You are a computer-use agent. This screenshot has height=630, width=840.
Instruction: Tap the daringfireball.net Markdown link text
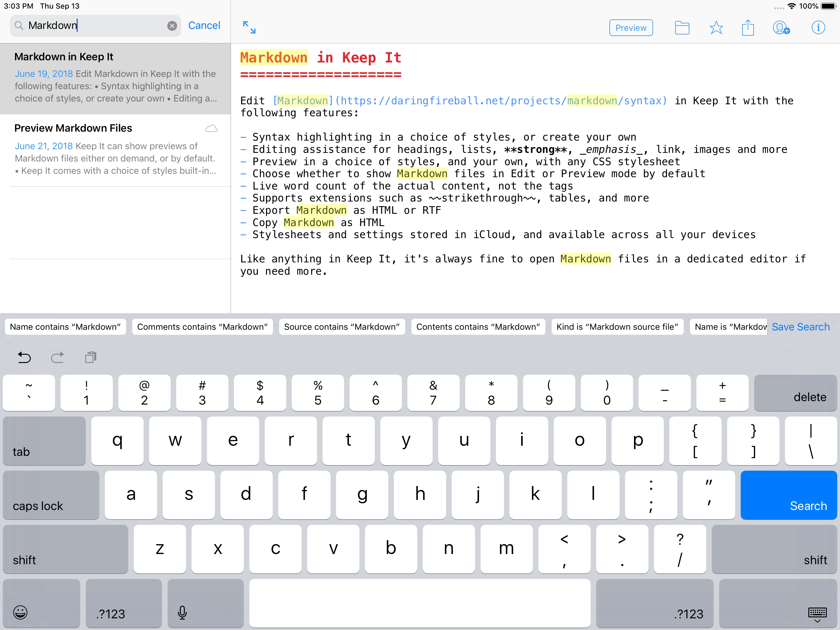coord(470,101)
